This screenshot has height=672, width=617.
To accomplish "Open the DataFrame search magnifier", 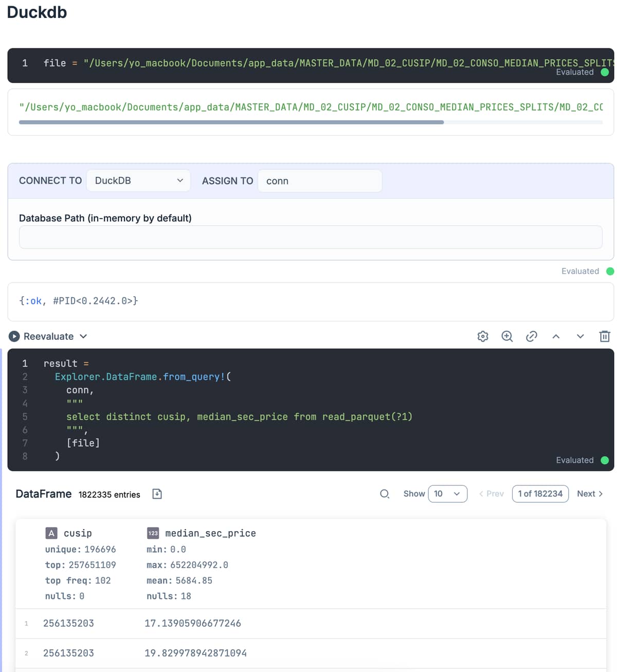I will coord(385,494).
